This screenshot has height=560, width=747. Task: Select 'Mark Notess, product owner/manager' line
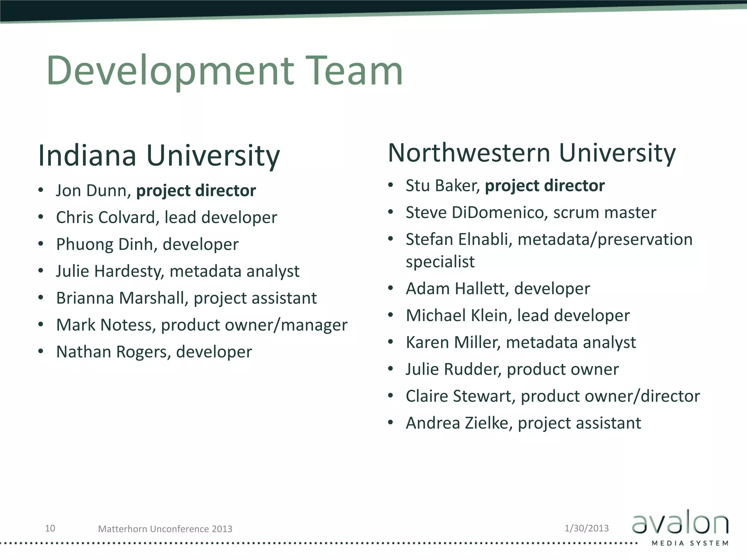pyautogui.click(x=202, y=325)
